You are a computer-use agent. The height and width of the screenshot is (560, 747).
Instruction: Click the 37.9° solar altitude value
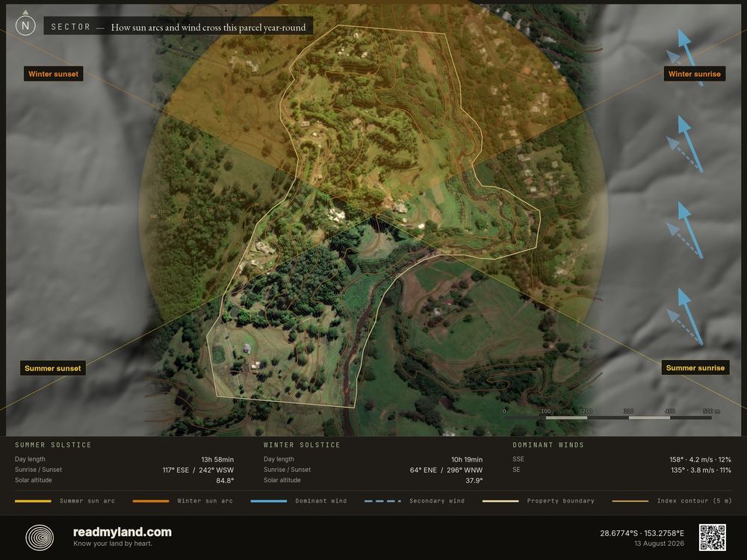tap(474, 480)
